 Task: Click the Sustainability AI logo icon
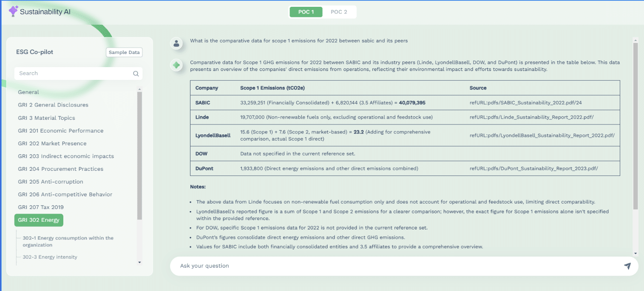point(14,11)
